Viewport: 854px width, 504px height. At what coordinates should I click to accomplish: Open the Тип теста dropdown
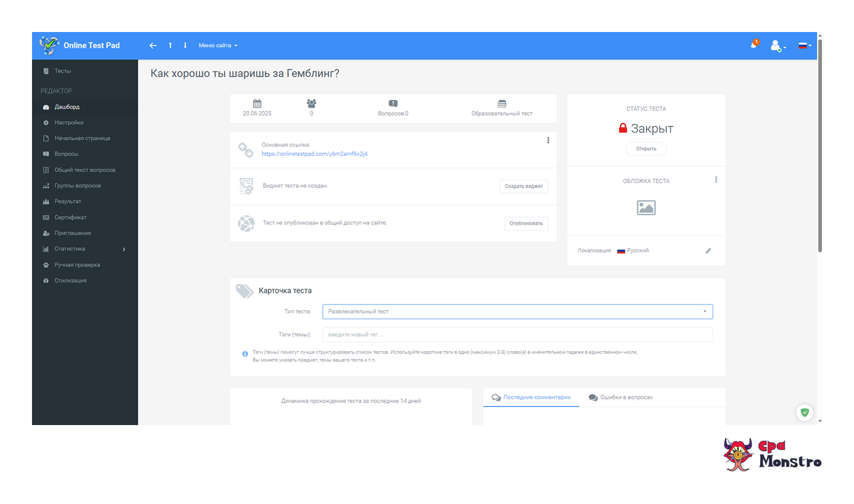[517, 311]
